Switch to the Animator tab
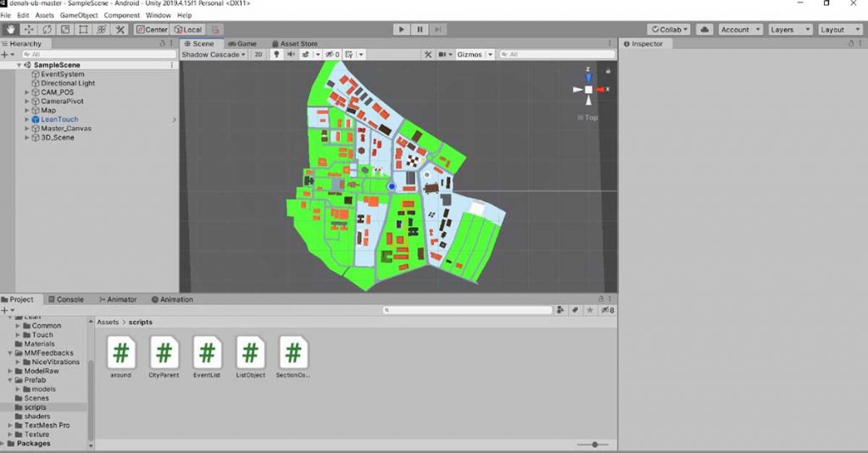Screen dimensions: 868x453 click(x=117, y=299)
